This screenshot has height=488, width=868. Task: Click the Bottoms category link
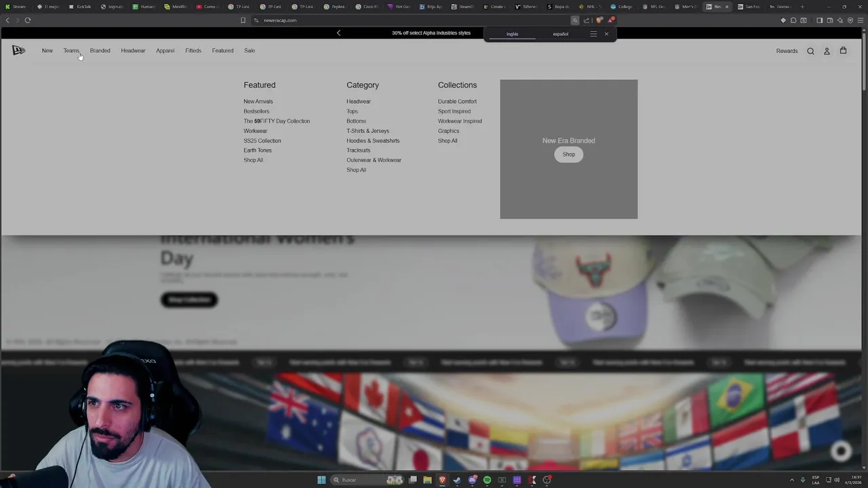tap(356, 121)
